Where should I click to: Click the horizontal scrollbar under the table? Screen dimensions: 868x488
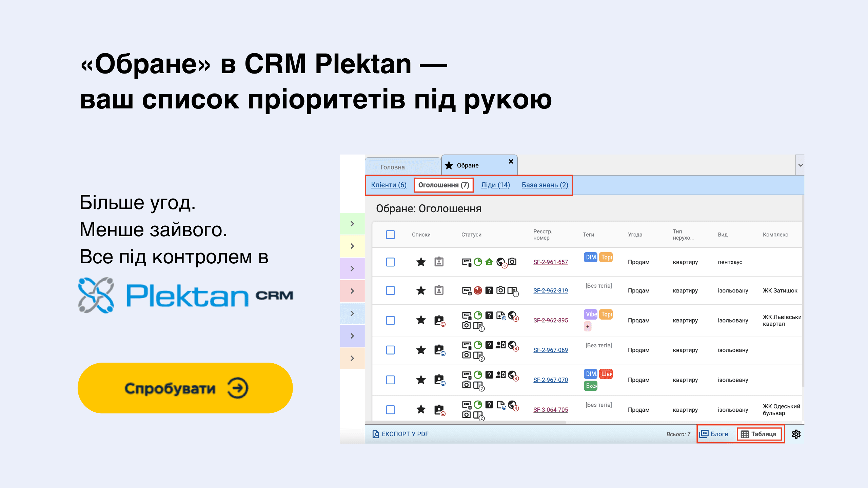465,423
